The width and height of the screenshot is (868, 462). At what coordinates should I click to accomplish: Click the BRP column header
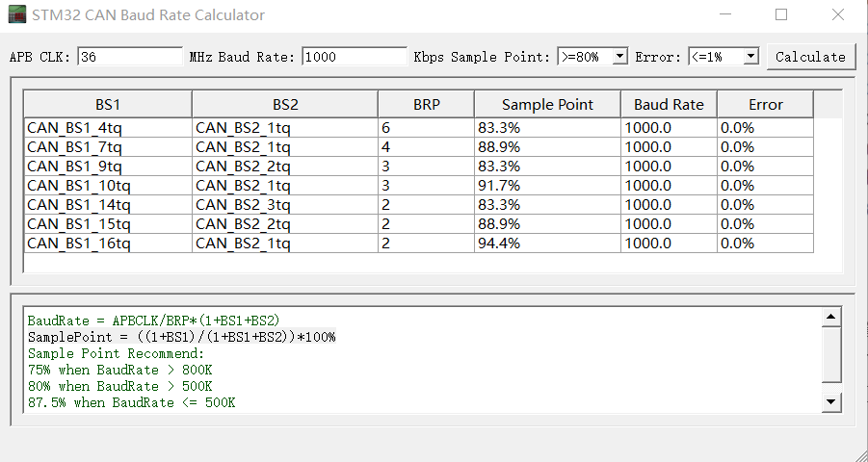click(x=426, y=105)
